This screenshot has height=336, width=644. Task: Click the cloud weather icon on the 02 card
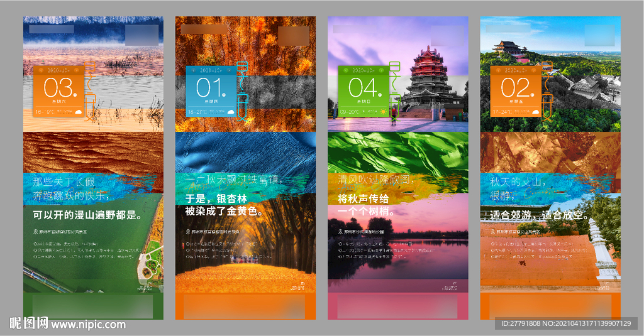[x=535, y=112]
